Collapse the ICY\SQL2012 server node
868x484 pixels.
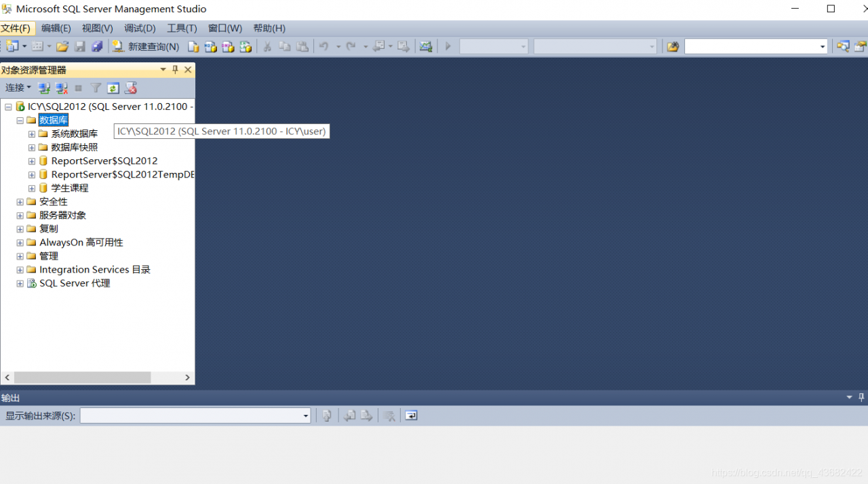click(x=8, y=107)
